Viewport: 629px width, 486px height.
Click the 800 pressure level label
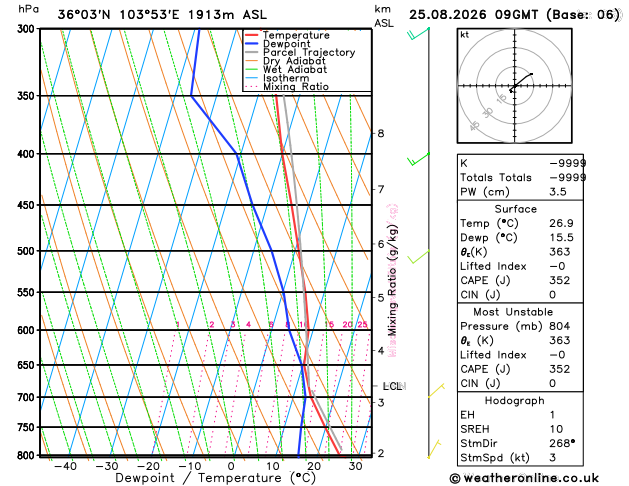tap(28, 456)
